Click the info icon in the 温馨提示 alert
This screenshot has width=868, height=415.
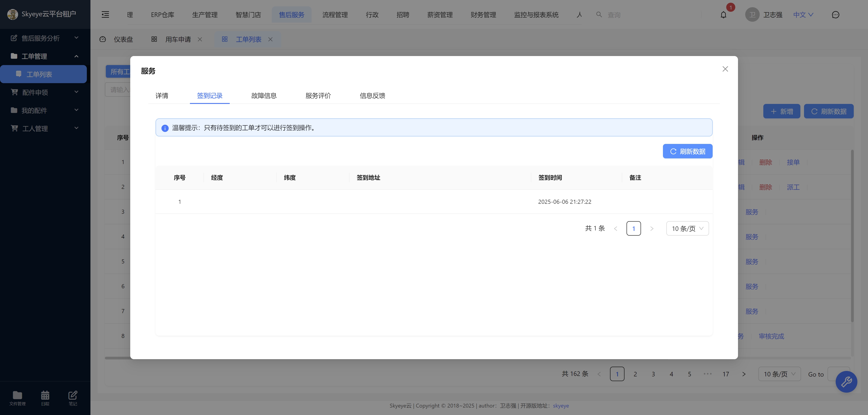(165, 128)
